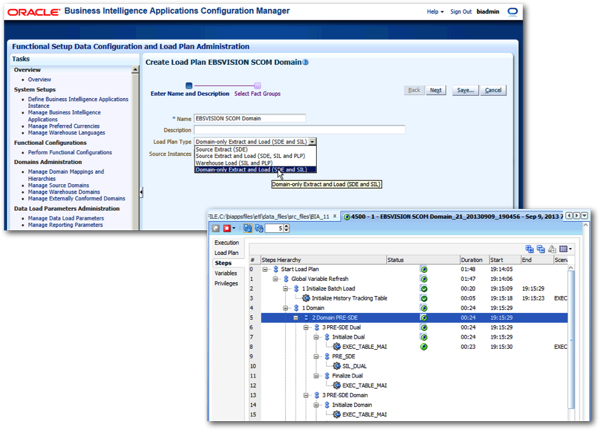Select Initialize History Tracking Table step

tap(349, 298)
